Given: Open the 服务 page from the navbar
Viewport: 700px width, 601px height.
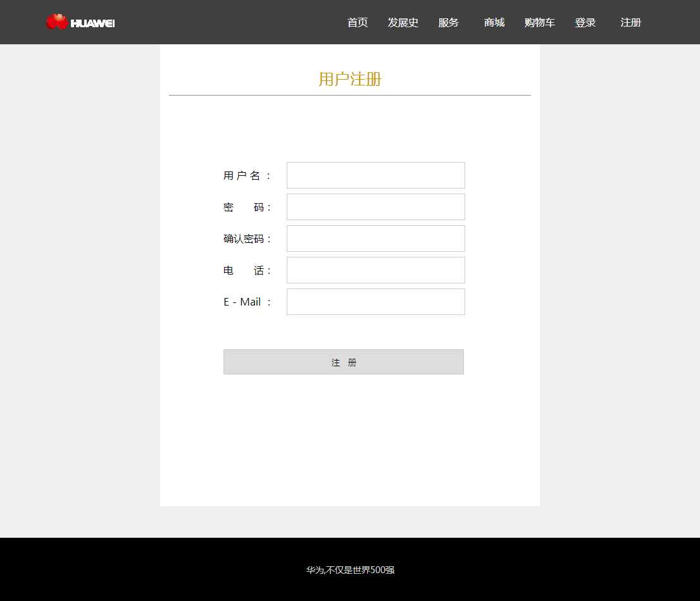Looking at the screenshot, I should tap(449, 23).
